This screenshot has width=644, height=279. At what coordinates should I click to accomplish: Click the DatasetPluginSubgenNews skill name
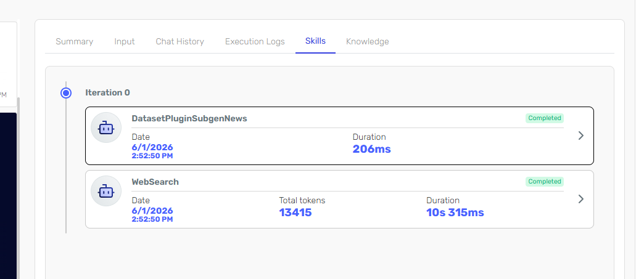tap(189, 119)
